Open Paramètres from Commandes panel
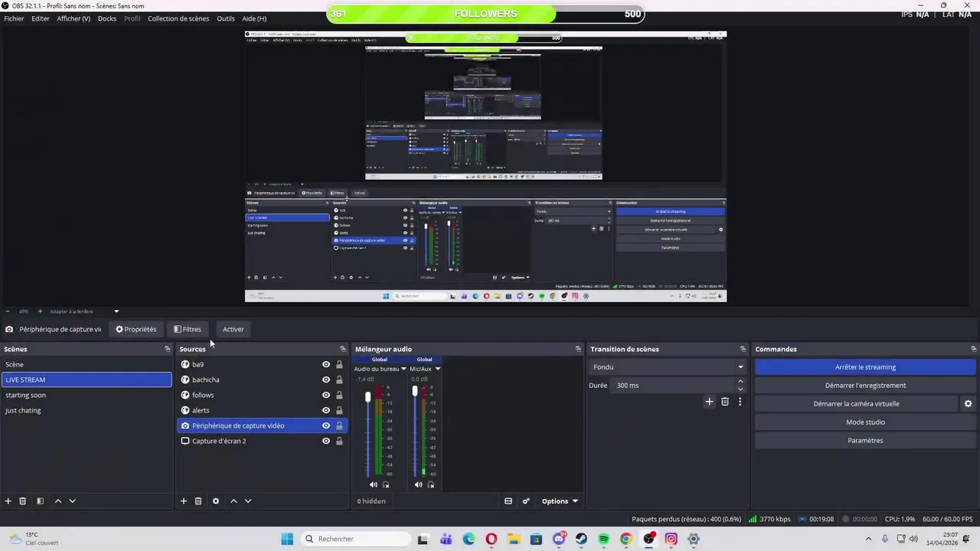Image resolution: width=980 pixels, height=551 pixels. coord(865,441)
